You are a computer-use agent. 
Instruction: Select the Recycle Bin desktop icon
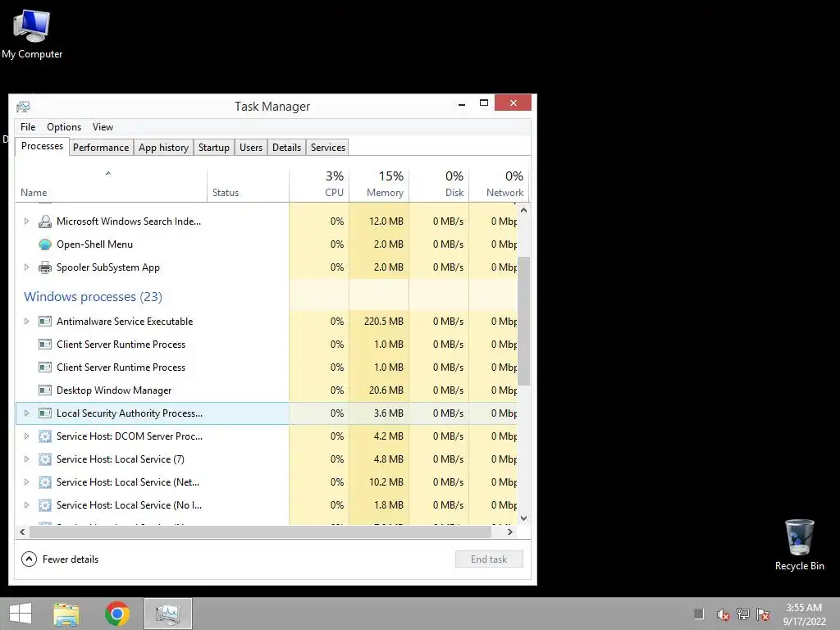[799, 546]
